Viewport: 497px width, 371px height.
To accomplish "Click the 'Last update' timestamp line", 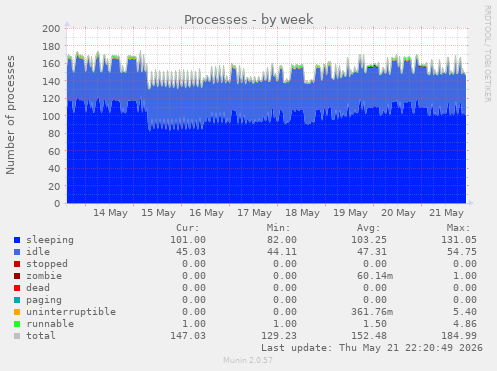I will (372, 348).
